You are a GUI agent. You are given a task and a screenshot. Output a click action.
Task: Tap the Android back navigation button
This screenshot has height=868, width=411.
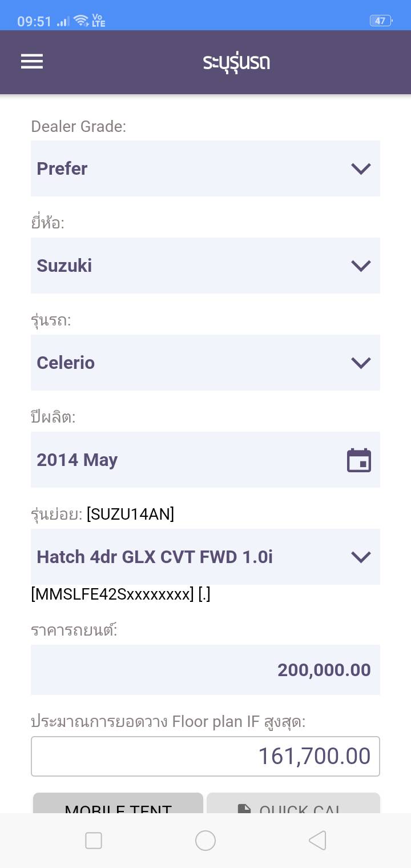(317, 841)
